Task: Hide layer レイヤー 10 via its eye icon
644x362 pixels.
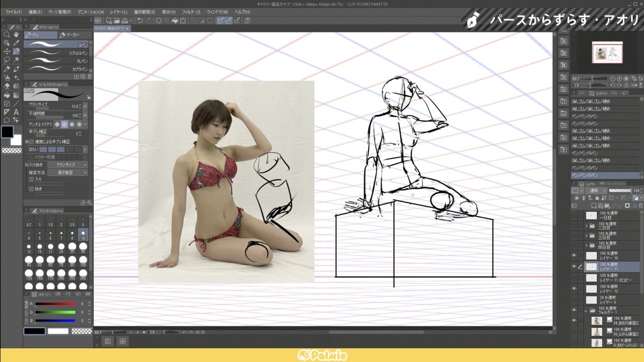Action: (x=574, y=256)
